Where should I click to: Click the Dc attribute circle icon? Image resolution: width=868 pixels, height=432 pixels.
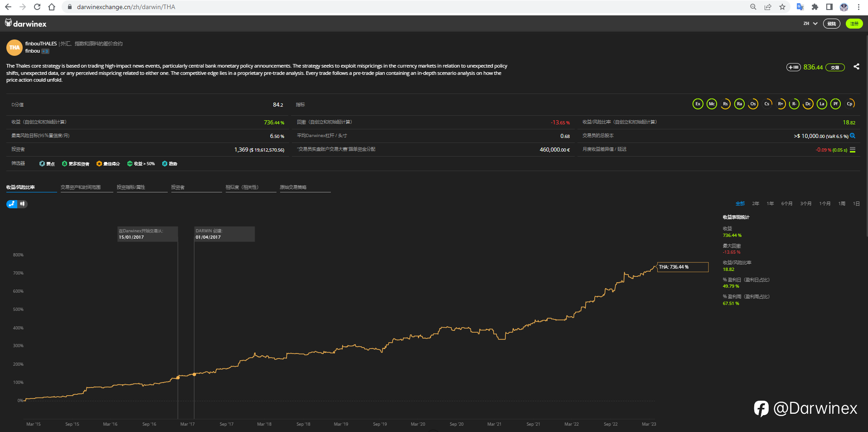[808, 104]
